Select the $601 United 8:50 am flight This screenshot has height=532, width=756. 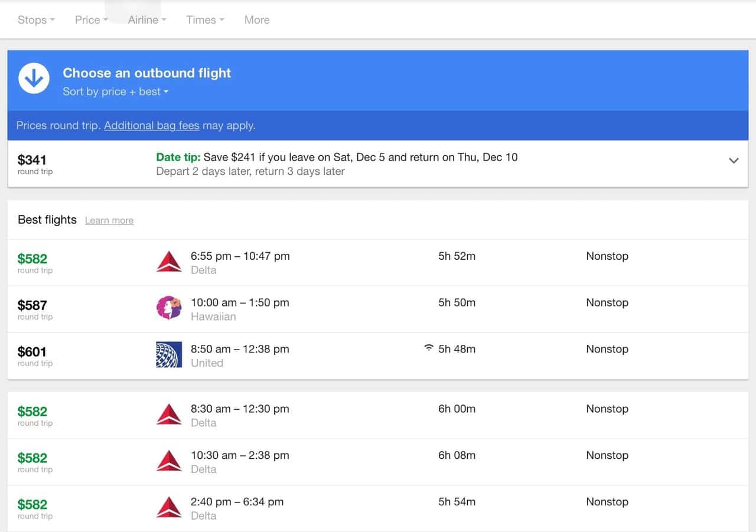click(x=378, y=355)
